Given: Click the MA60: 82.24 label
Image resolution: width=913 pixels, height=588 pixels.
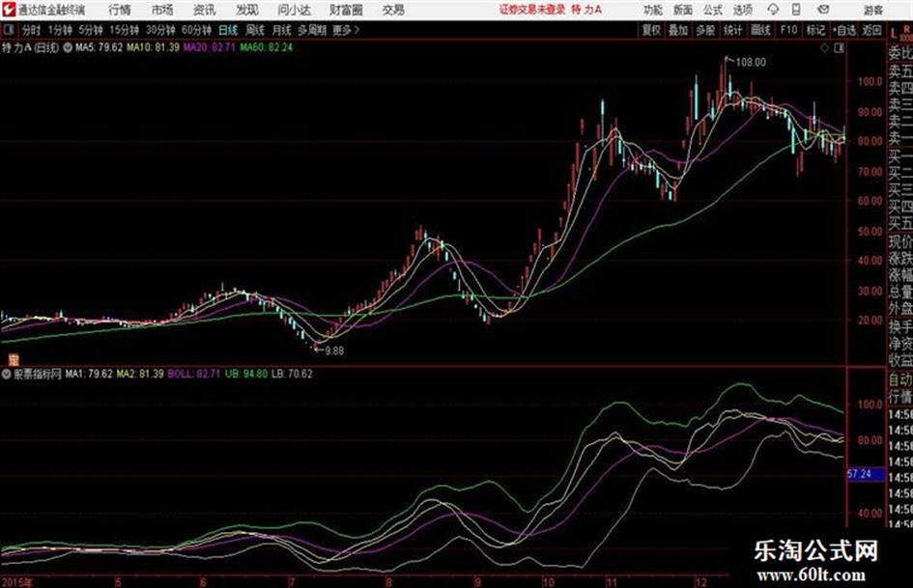Looking at the screenshot, I should click(266, 47).
